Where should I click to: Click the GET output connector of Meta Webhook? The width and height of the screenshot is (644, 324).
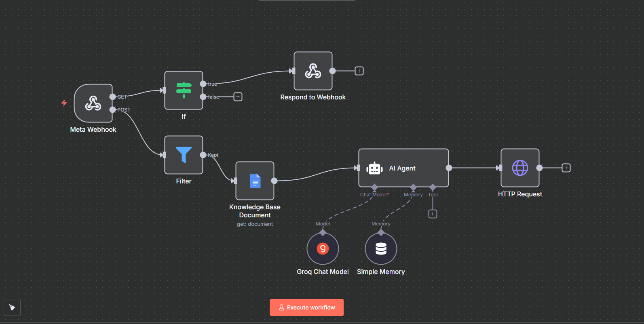coord(112,97)
